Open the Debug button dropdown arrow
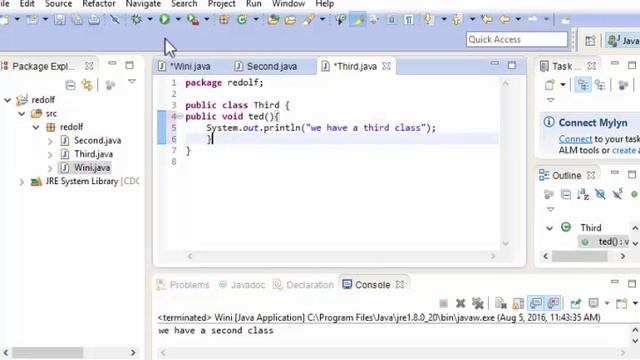The width and height of the screenshot is (640, 360). (x=150, y=19)
